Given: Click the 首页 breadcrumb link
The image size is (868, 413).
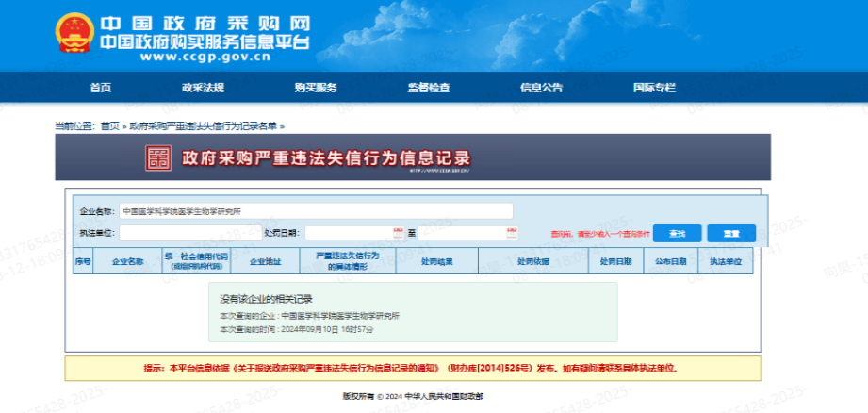Looking at the screenshot, I should tap(109, 126).
